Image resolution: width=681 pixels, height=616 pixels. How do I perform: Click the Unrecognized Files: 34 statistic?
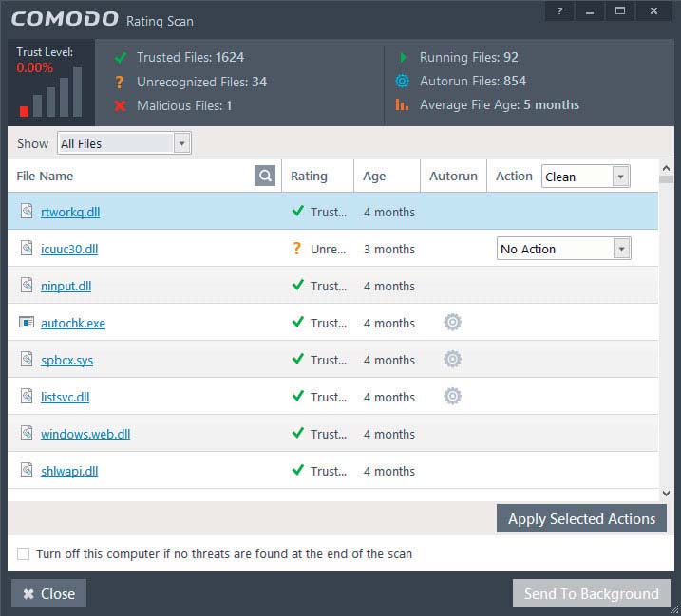(201, 82)
